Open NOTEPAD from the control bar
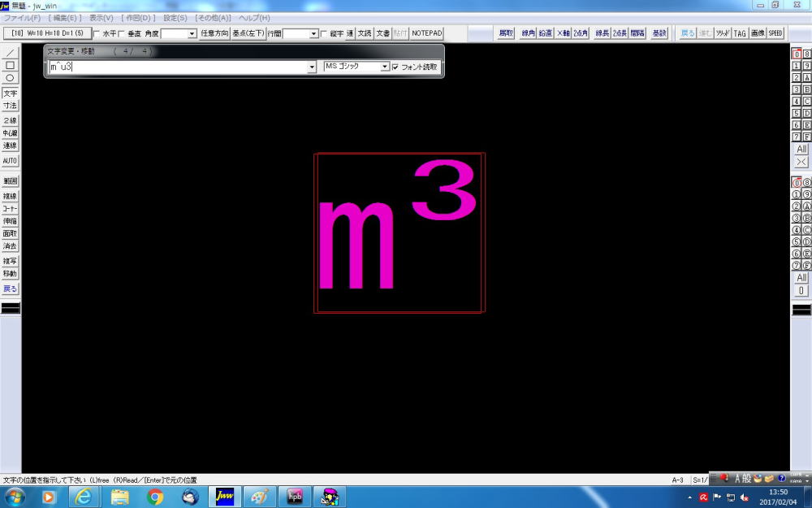This screenshot has width=812, height=508. pos(427,33)
